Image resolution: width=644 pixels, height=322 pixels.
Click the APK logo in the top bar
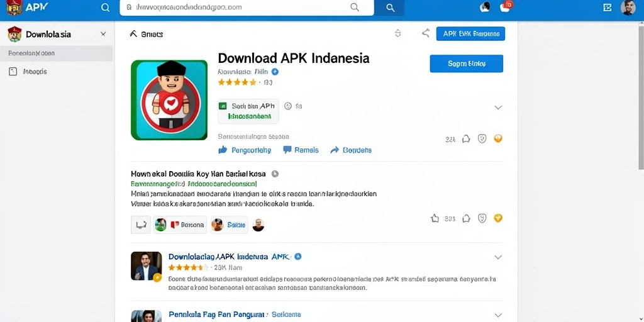(27, 8)
